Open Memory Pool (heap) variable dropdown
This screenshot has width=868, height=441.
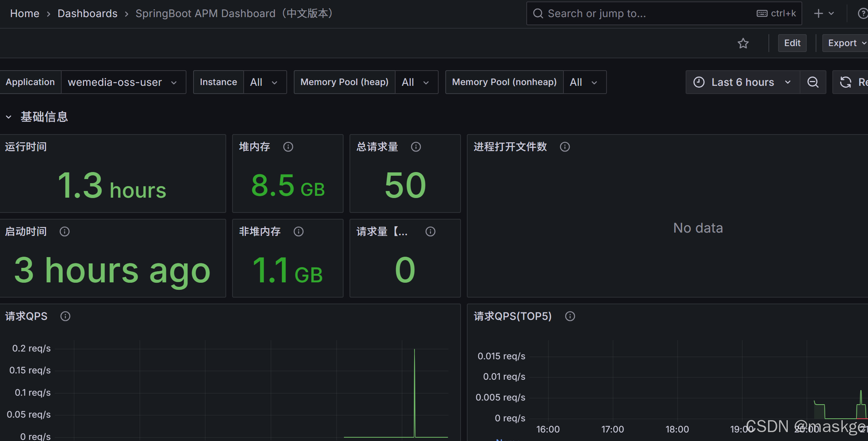pos(416,82)
